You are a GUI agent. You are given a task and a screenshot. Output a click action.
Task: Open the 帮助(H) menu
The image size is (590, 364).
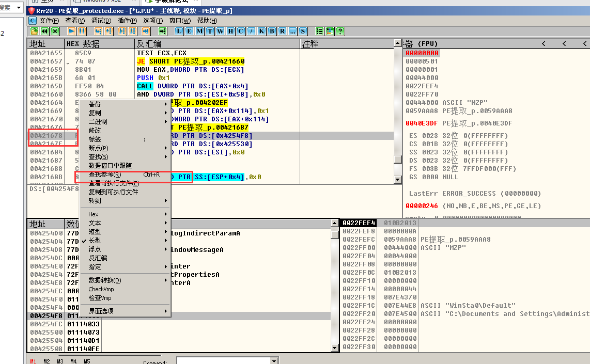207,20
